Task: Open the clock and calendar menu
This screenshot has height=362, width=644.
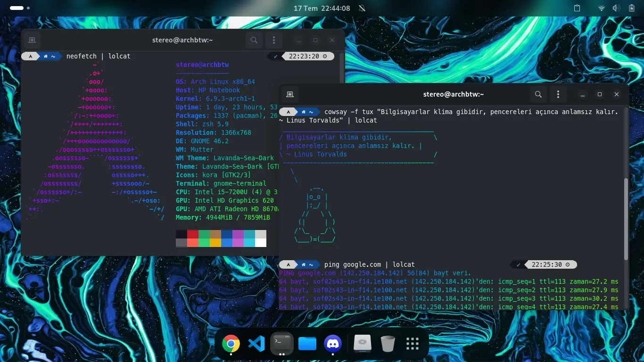Action: pyautogui.click(x=322, y=8)
